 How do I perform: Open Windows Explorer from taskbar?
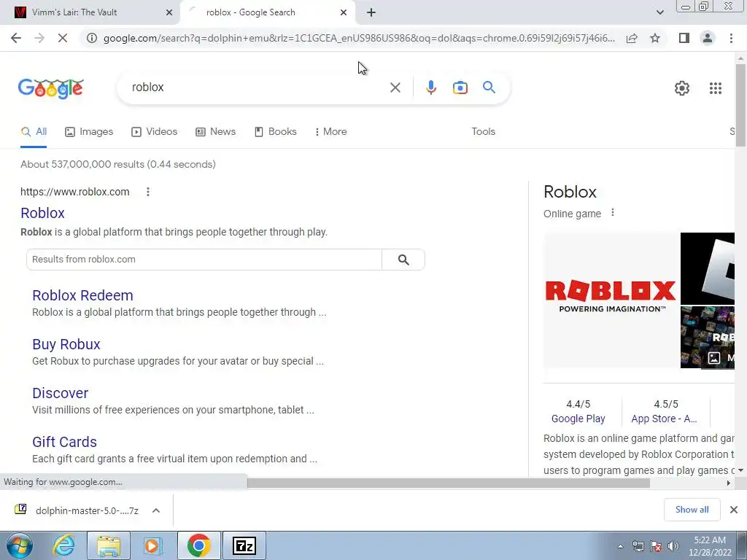click(109, 545)
